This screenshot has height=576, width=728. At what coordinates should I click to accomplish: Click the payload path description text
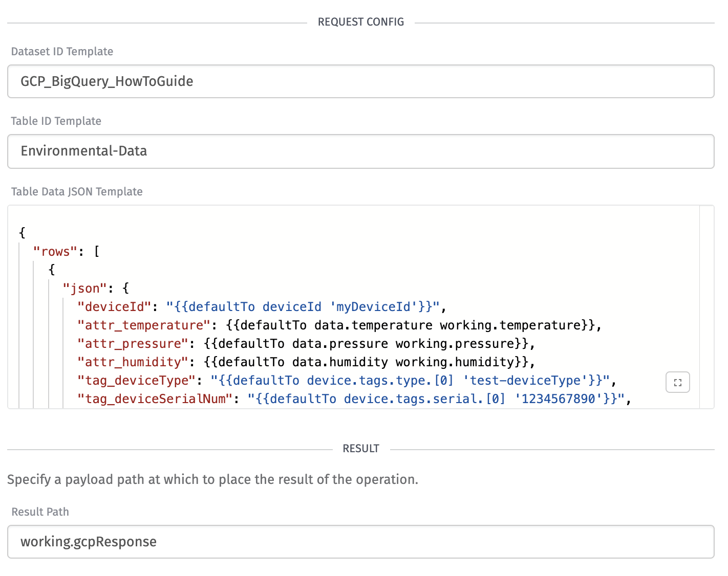212,480
